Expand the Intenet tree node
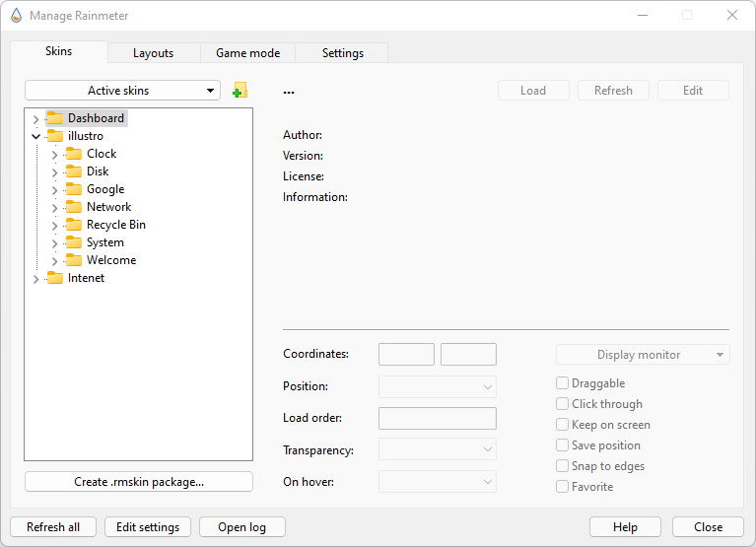The width and height of the screenshot is (756, 547). click(x=35, y=279)
